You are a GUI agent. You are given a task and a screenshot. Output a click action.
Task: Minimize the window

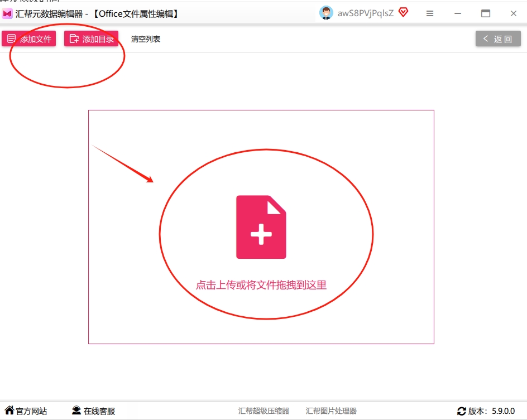click(x=458, y=14)
